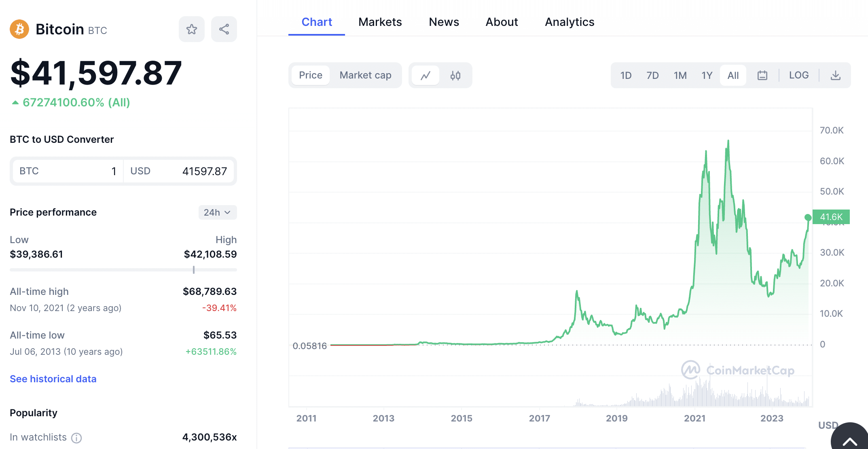Switch to the Markets tab
Image resolution: width=868 pixels, height=449 pixels.
coord(380,22)
